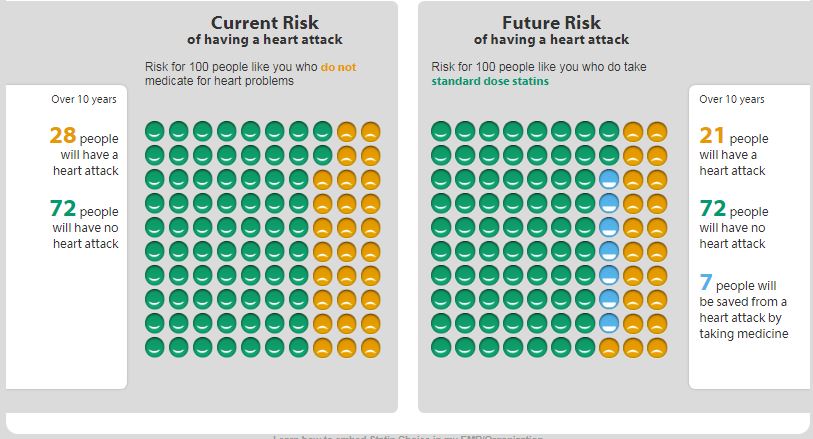The height and width of the screenshot is (439, 813).
Task: Click top-right orange face in Future Risk grid
Action: [657, 131]
